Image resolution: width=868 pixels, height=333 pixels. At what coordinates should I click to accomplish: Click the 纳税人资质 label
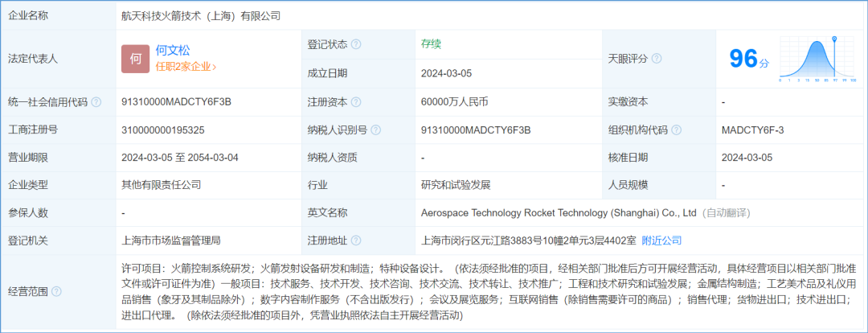click(x=333, y=158)
